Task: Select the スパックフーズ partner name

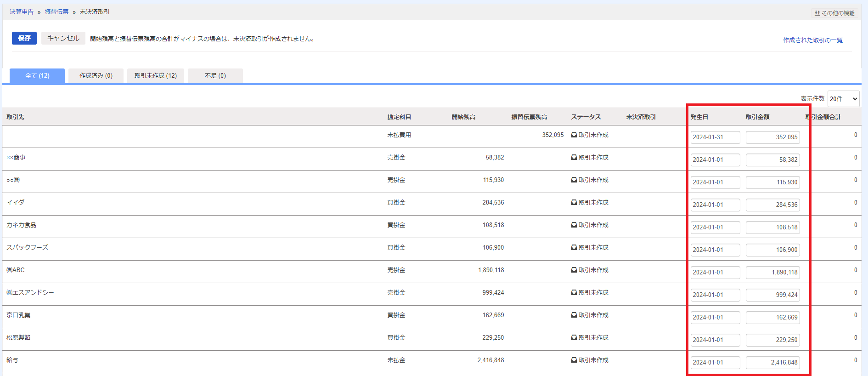Action: coord(27,248)
